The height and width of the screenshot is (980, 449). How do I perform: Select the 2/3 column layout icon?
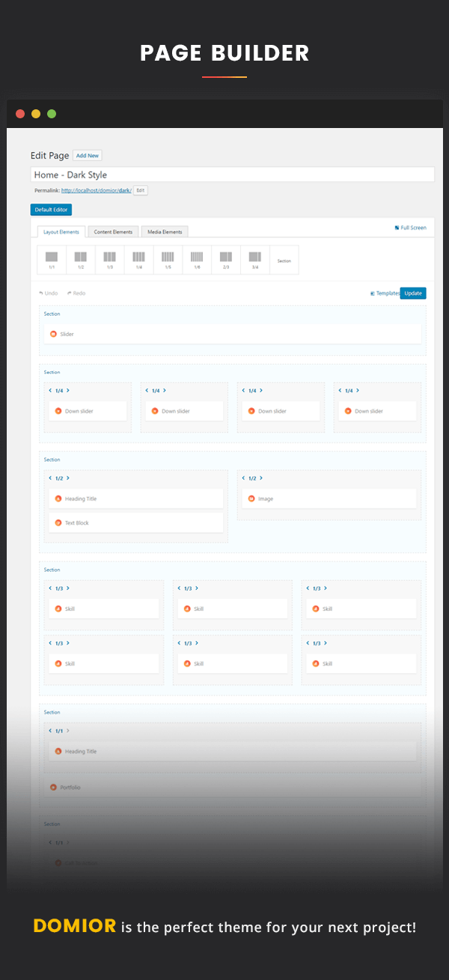click(x=226, y=259)
